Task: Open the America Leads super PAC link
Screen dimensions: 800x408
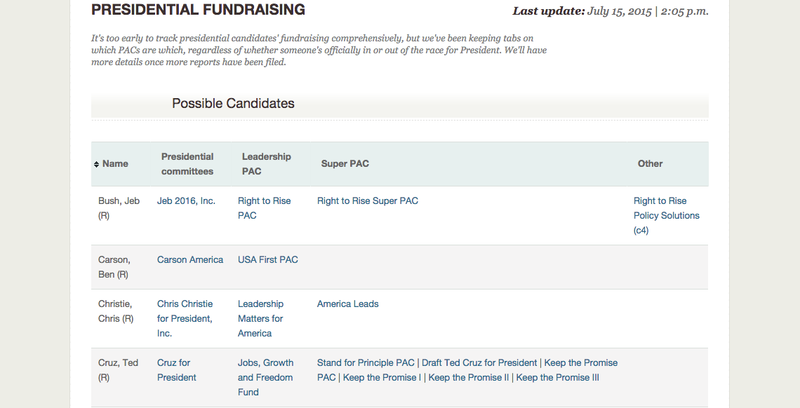Action: 348,304
